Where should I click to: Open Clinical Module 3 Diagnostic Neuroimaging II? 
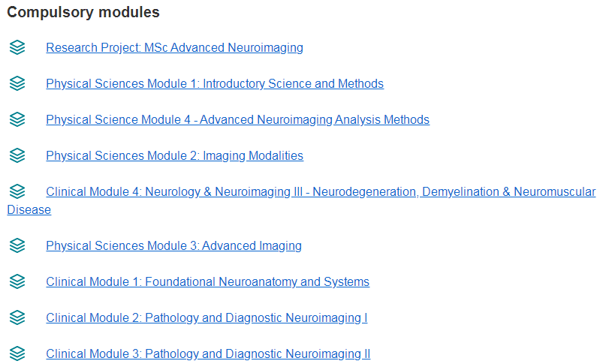[208, 353]
